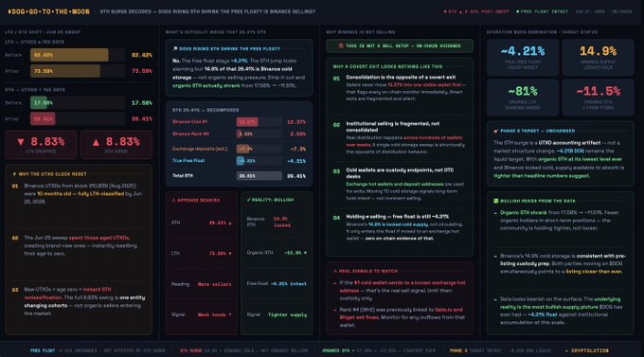Click the warning triangle beside 'Appears Bearish'

click(x=173, y=200)
